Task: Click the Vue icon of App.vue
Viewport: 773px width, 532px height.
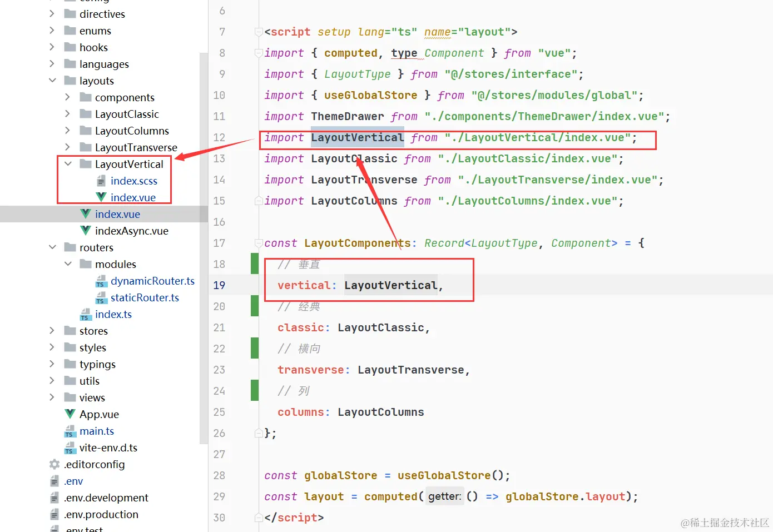Action: click(x=70, y=414)
